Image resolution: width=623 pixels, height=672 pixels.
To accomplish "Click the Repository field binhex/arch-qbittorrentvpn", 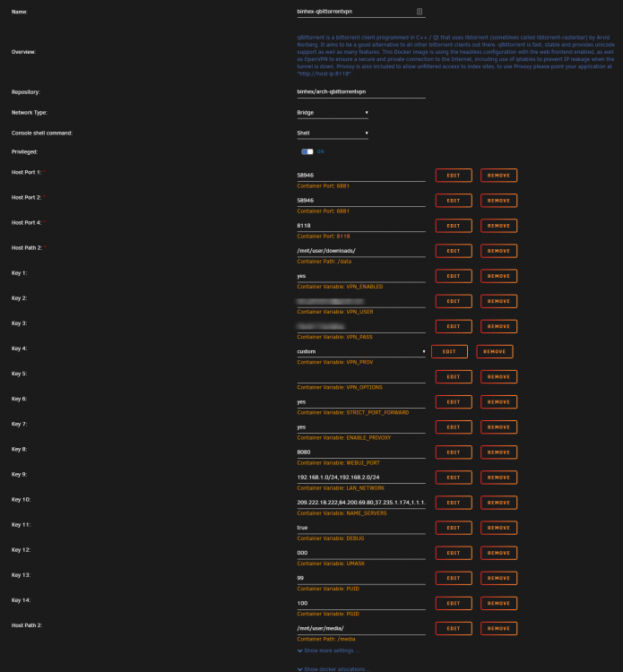I will [x=361, y=92].
